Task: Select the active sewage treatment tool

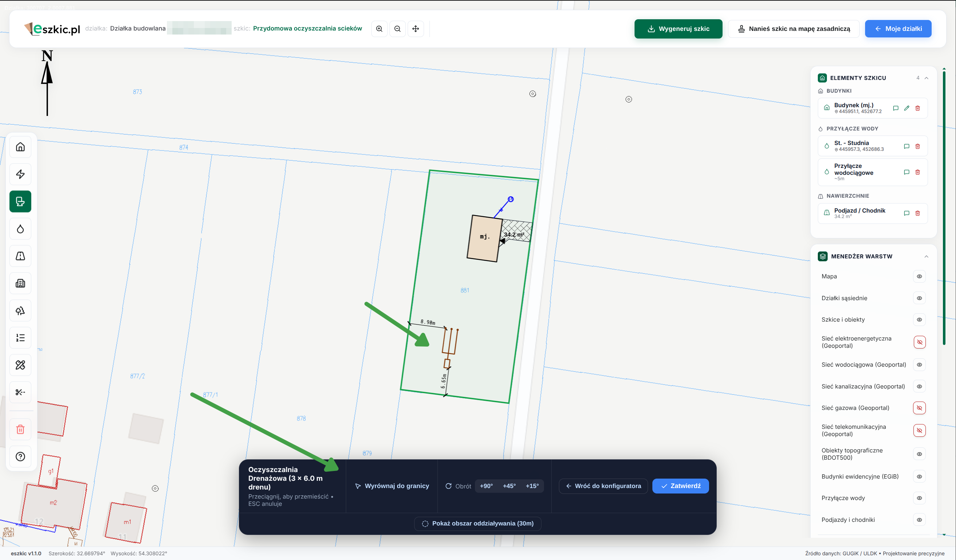Action: pyautogui.click(x=20, y=201)
